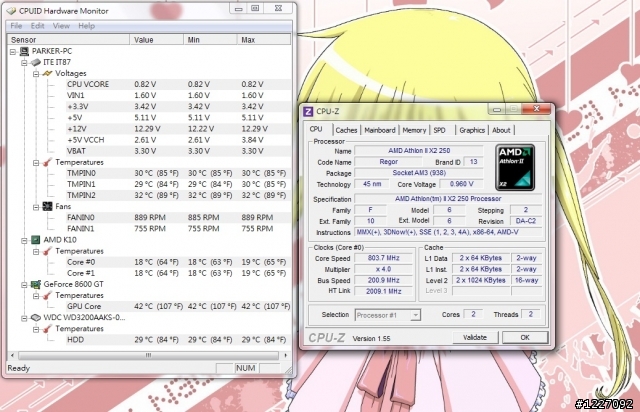Click the GeForce Temperatures thermometer icon
The width and height of the screenshot is (640, 412).
(47, 295)
